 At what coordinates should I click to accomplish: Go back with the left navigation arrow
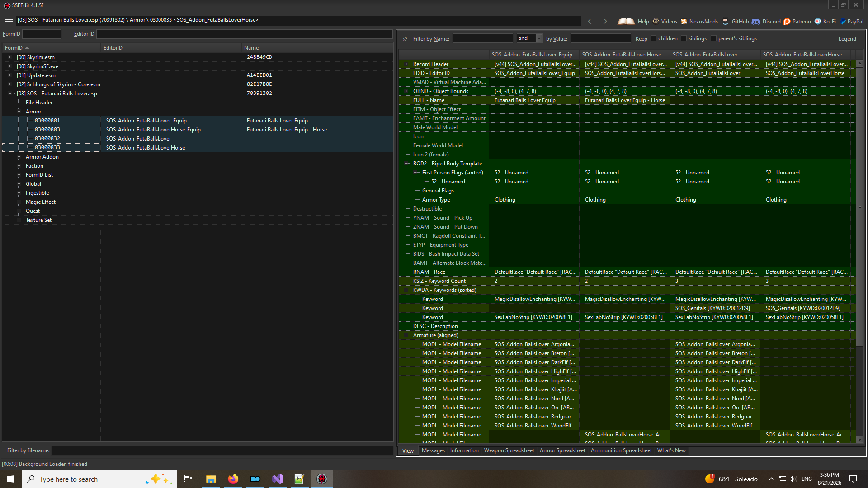590,21
